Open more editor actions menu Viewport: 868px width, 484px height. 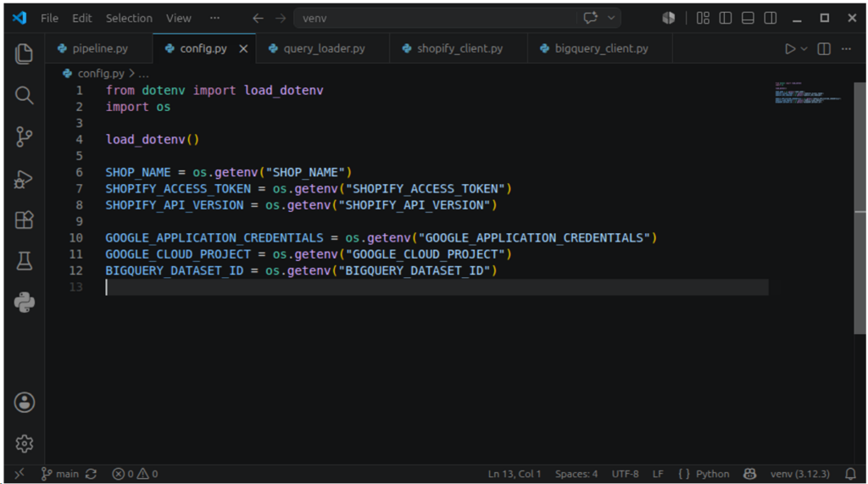(847, 48)
